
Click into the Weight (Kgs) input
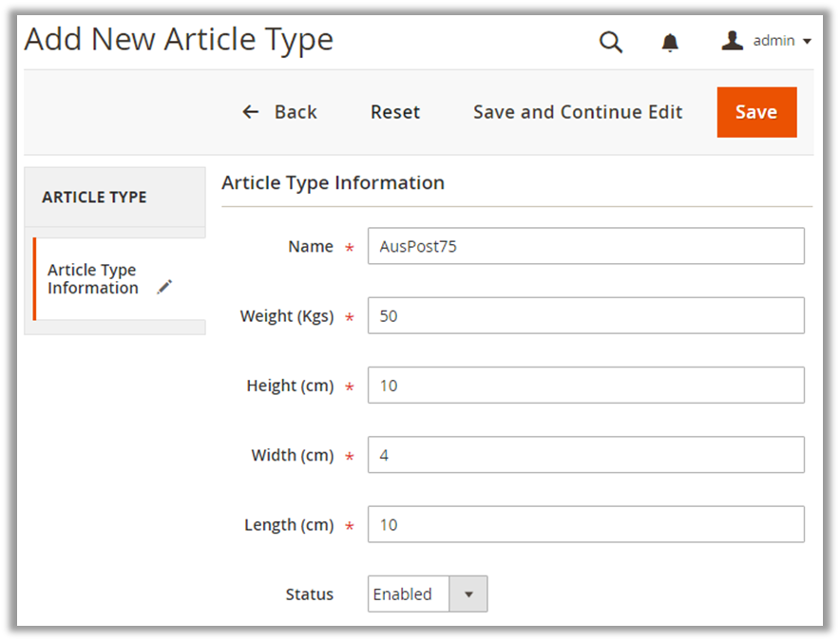pos(585,316)
